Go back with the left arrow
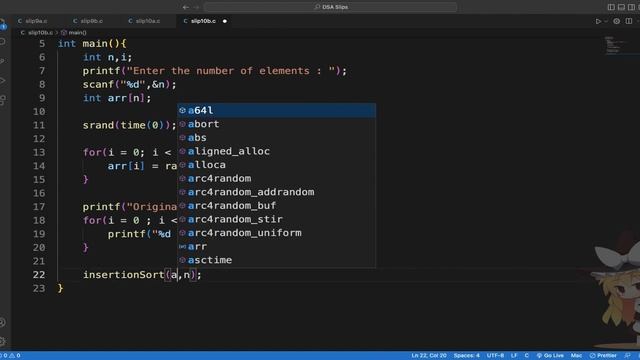The image size is (640, 360). click(x=186, y=7)
